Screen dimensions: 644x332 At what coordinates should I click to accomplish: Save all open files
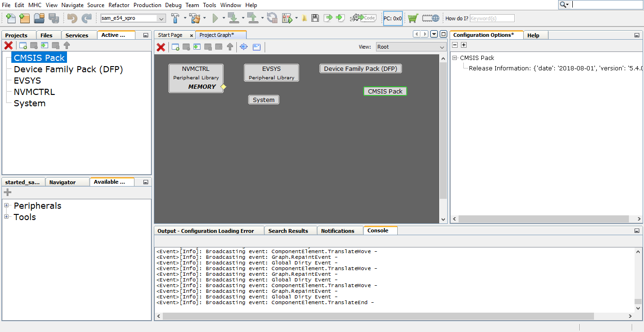pyautogui.click(x=54, y=18)
